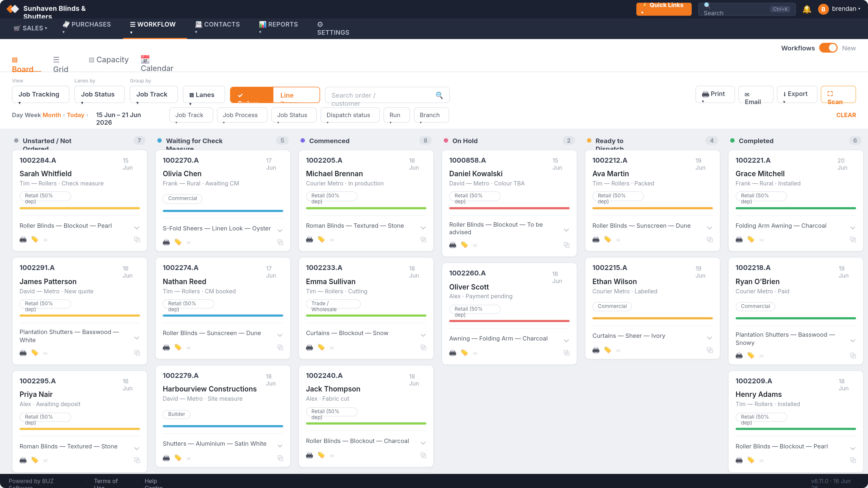Click the Export button
Screen dimensions: 868x488
pyautogui.click(x=797, y=94)
